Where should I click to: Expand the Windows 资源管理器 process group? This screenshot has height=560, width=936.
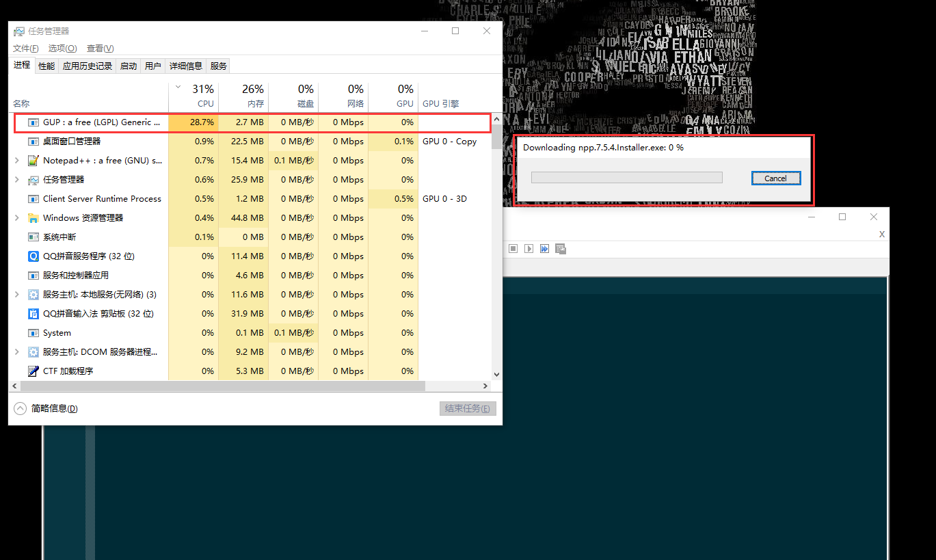pyautogui.click(x=17, y=218)
